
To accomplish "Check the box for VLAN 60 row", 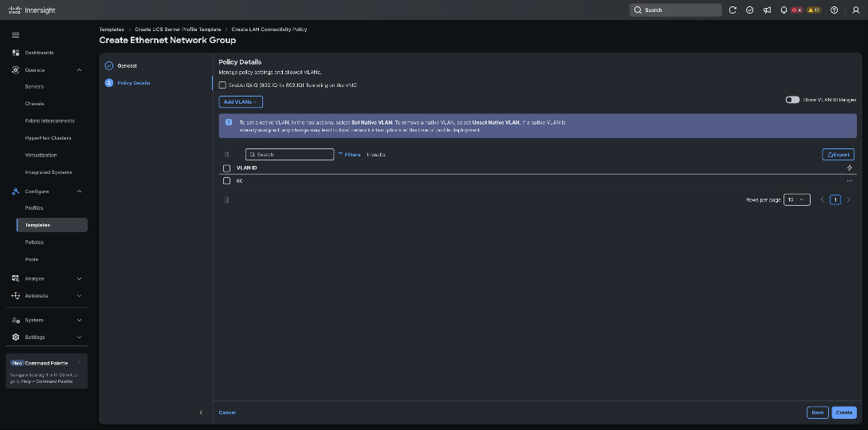I will [226, 181].
